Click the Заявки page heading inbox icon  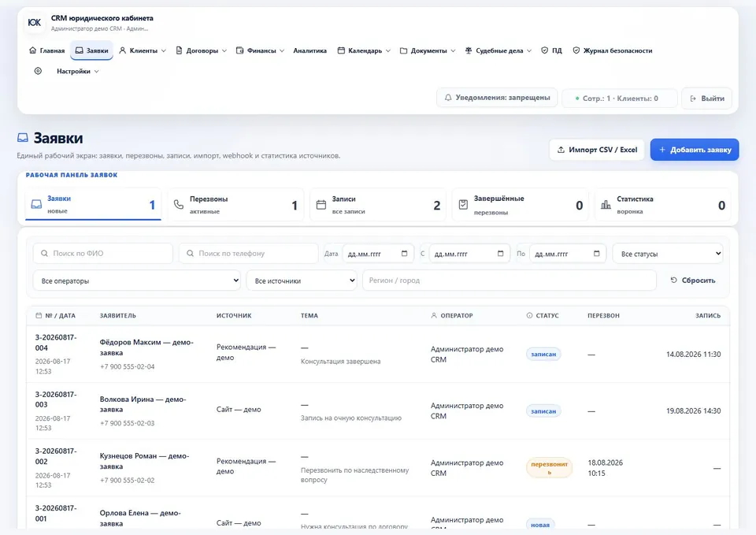click(23, 138)
